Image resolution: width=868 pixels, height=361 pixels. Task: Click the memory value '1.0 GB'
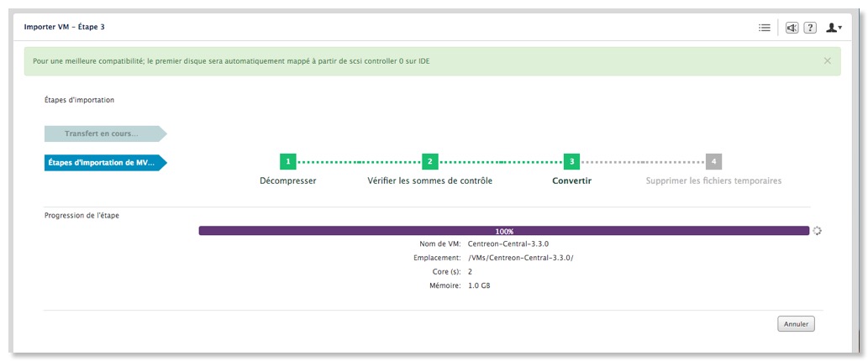pos(479,285)
